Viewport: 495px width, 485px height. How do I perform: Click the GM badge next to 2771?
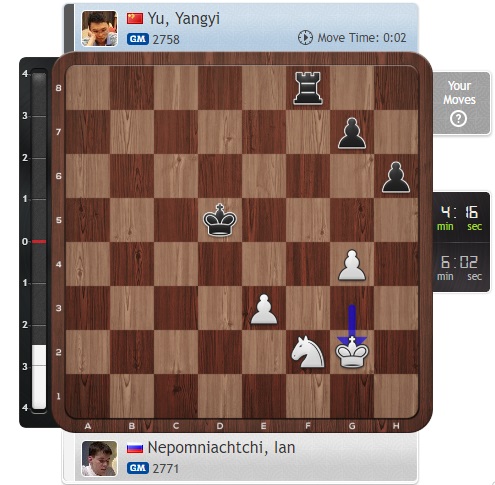tap(138, 468)
